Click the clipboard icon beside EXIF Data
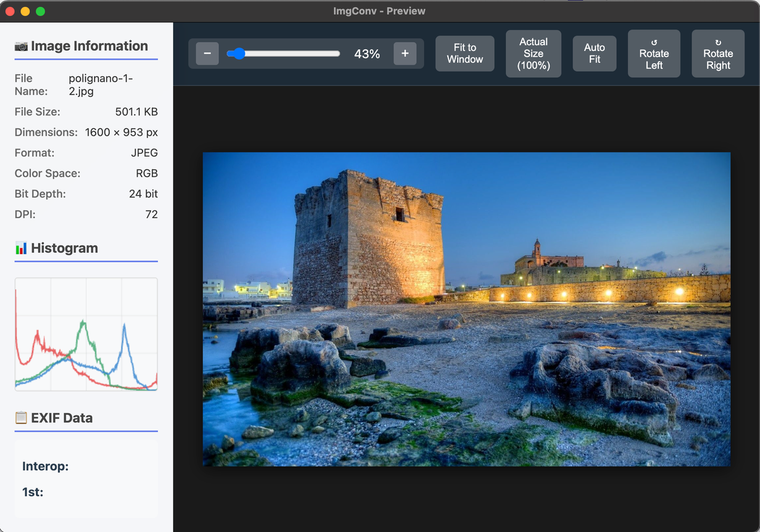The width and height of the screenshot is (760, 532). [x=22, y=418]
